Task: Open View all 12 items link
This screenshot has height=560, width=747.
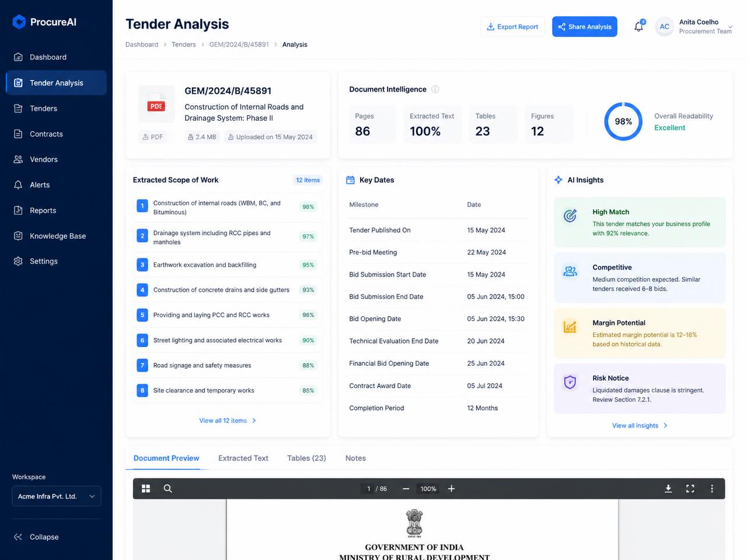Action: pos(228,421)
